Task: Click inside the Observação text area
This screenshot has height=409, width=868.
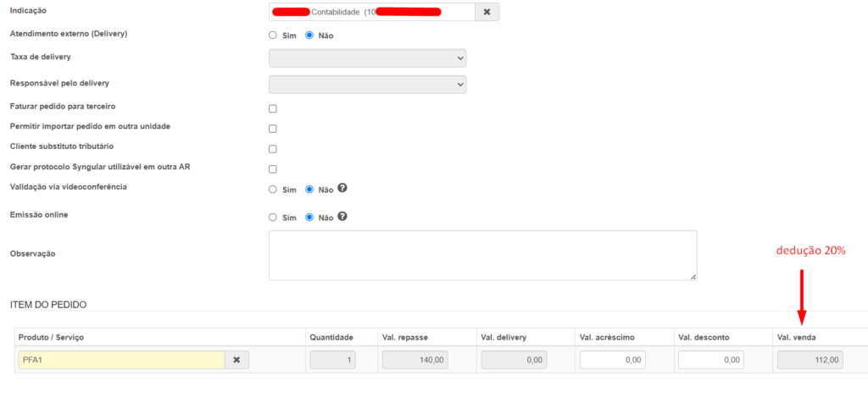Action: pyautogui.click(x=482, y=255)
